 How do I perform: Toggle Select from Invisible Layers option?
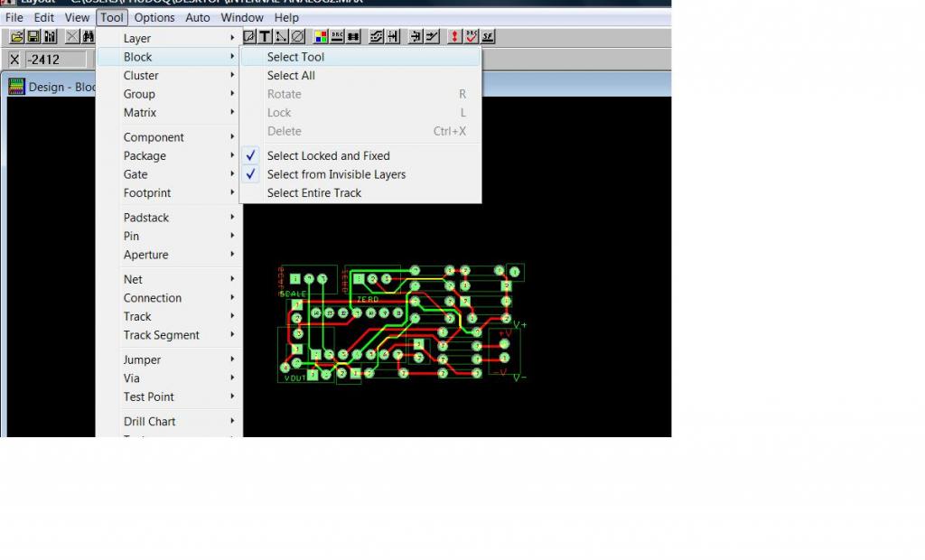(361, 174)
